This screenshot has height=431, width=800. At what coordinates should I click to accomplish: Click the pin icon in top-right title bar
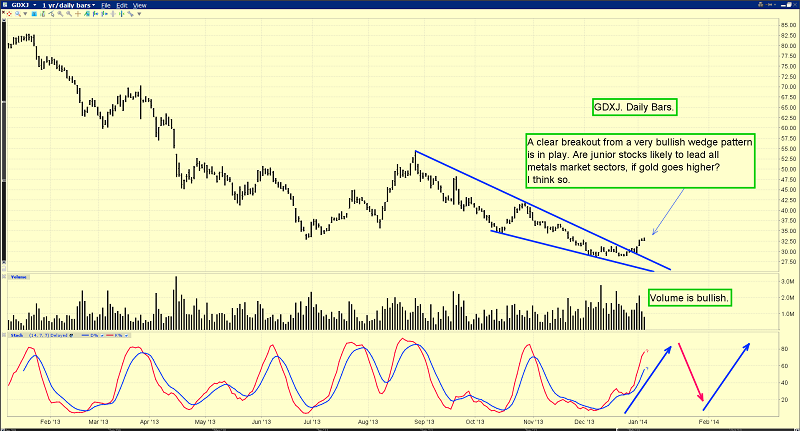click(768, 4)
